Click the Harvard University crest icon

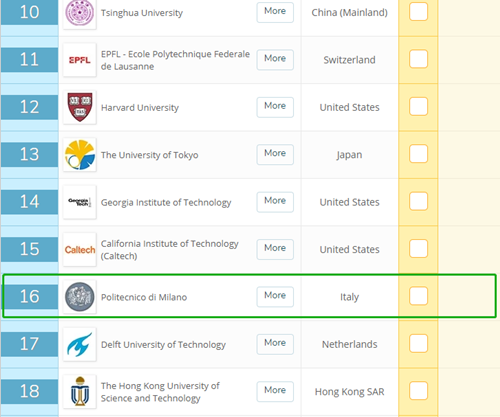pyautogui.click(x=80, y=107)
